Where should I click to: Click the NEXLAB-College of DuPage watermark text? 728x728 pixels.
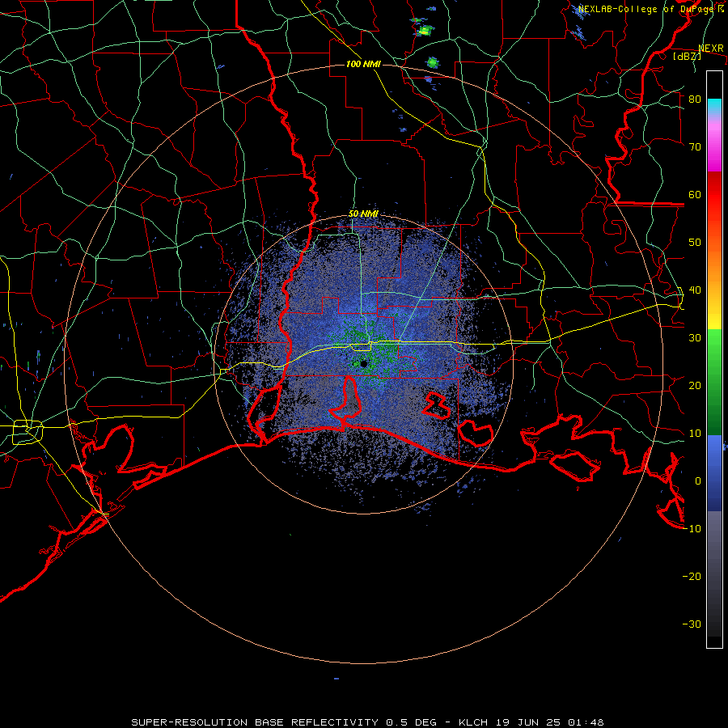tap(650, 9)
